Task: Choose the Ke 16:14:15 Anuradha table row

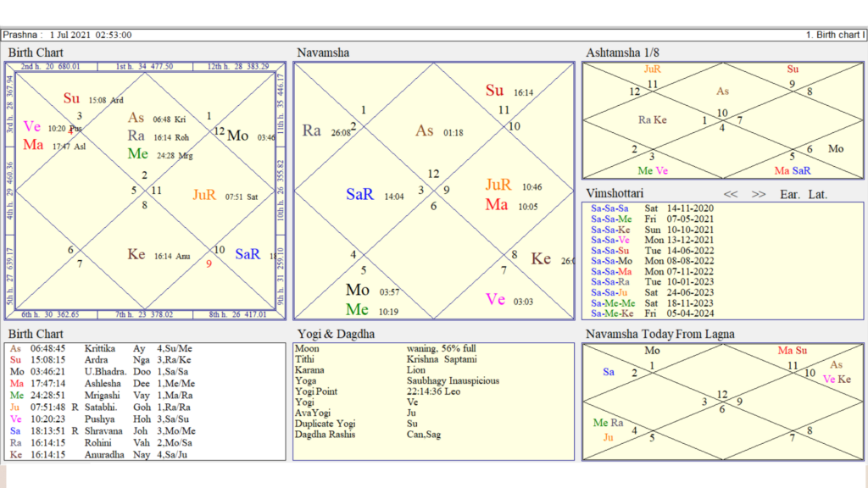Action: [x=102, y=455]
